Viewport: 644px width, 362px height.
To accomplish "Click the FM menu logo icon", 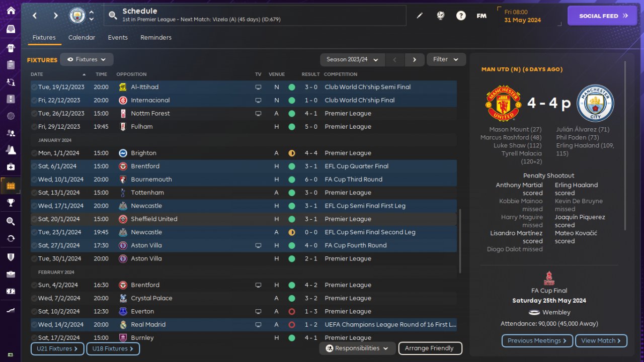I will [x=481, y=16].
